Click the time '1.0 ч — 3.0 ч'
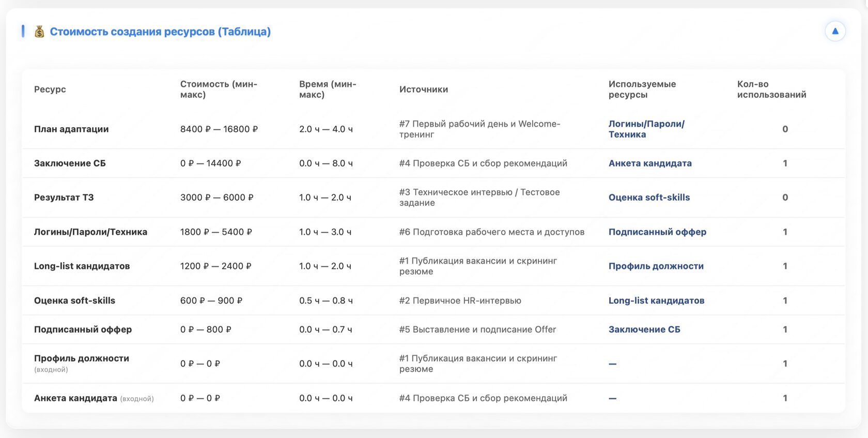868x438 pixels. 325,232
